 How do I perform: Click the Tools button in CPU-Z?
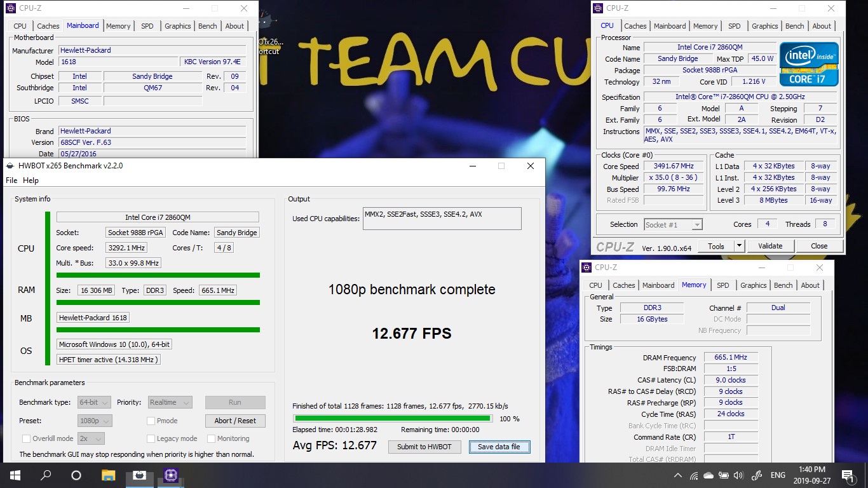[716, 246]
